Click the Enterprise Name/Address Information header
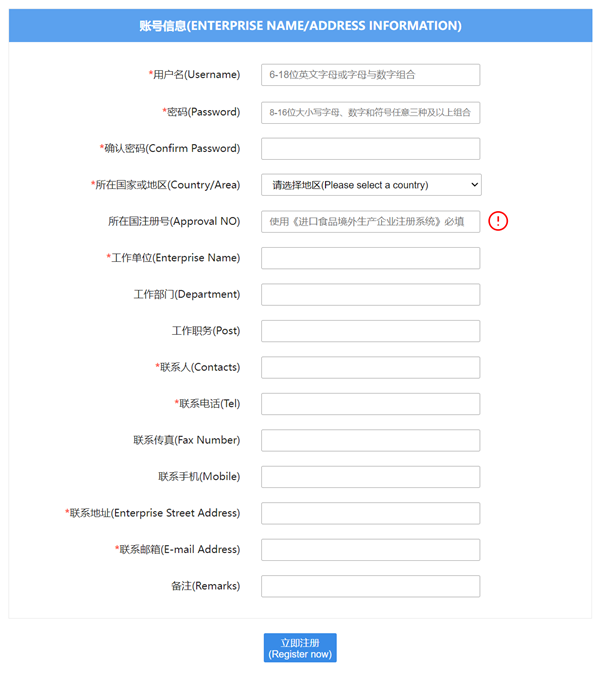600x684 pixels. point(300,26)
